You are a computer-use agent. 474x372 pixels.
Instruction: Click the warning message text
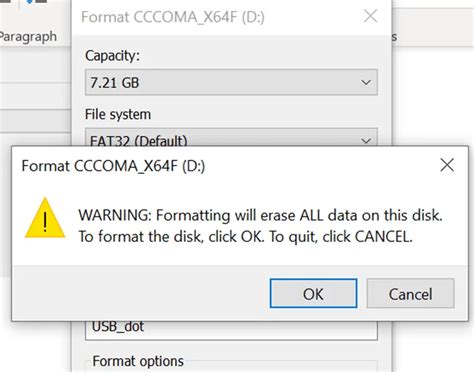260,226
